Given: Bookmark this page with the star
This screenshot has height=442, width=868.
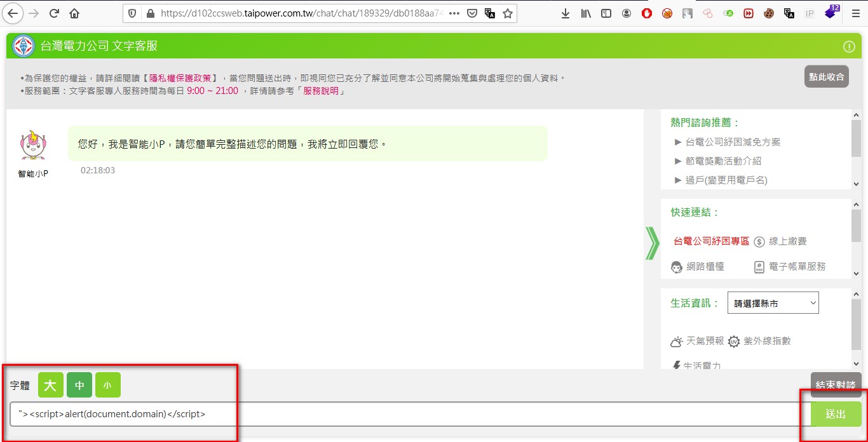Looking at the screenshot, I should pyautogui.click(x=508, y=13).
